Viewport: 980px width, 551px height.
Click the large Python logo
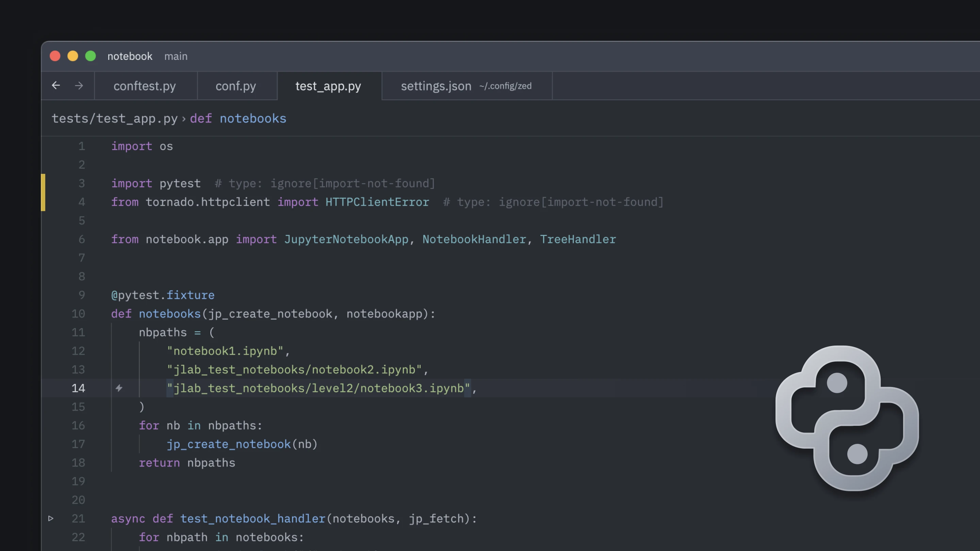(847, 418)
